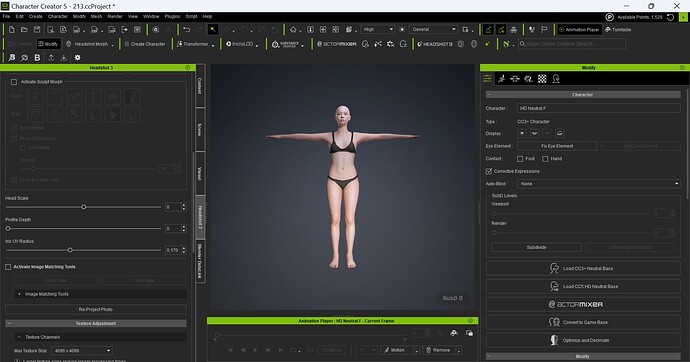
Task: Click the upload arrow icon
Action: (x=51, y=58)
